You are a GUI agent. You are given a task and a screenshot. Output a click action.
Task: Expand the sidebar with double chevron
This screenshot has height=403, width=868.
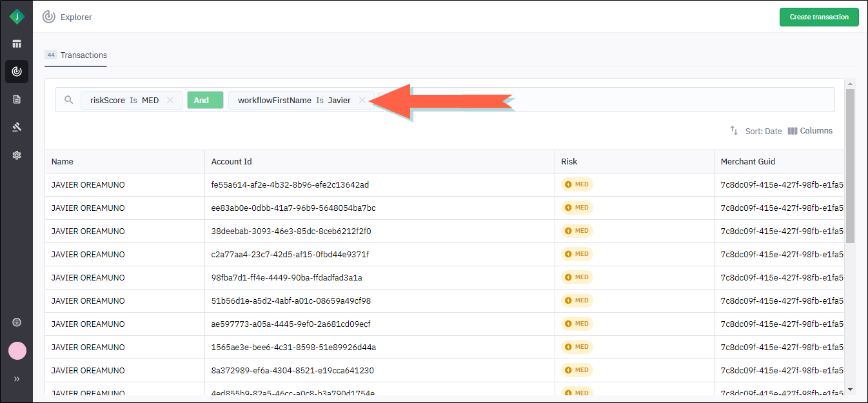coord(17,379)
